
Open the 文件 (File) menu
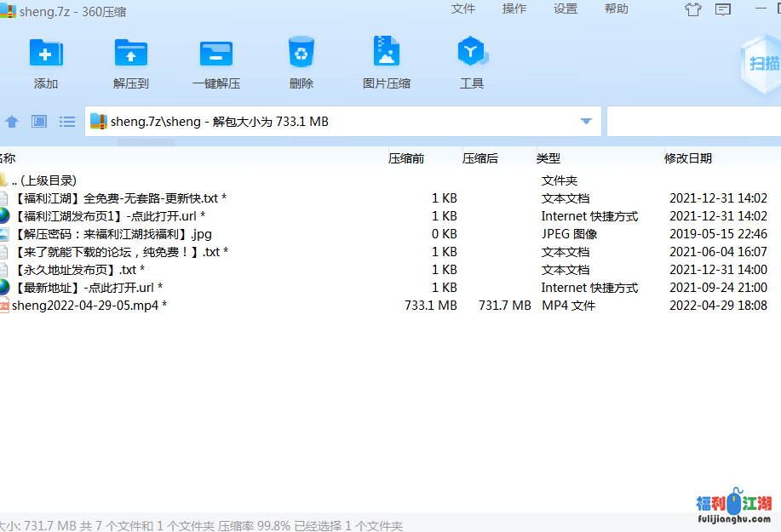point(463,9)
